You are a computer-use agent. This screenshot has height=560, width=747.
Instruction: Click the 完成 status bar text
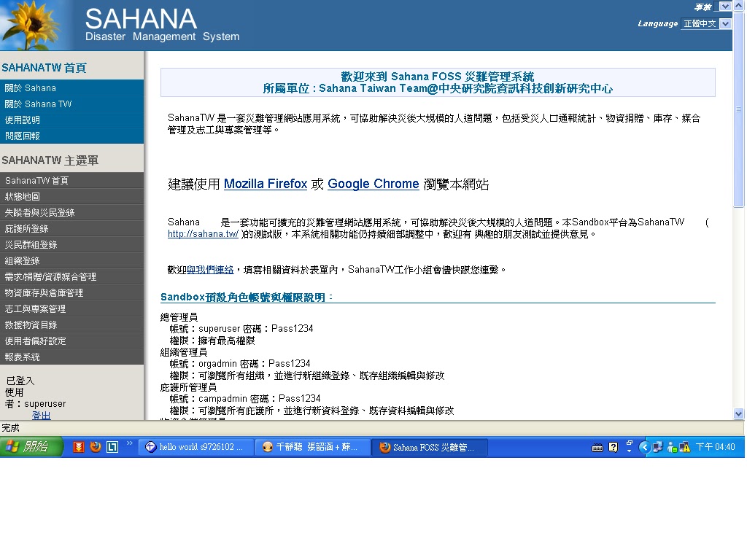click(10, 427)
